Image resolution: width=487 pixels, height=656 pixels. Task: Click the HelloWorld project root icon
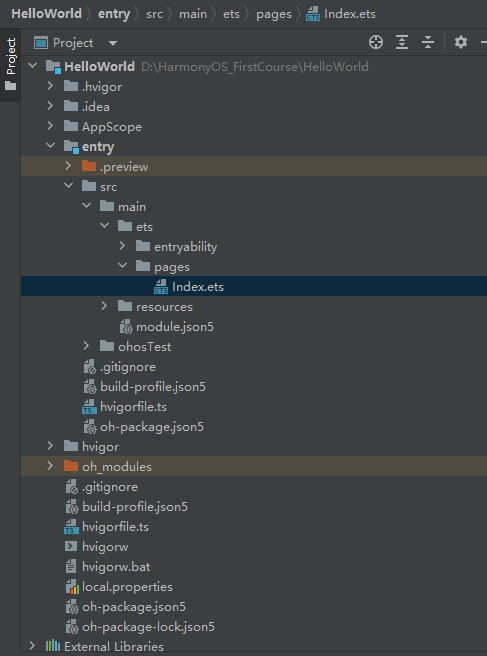(x=54, y=67)
